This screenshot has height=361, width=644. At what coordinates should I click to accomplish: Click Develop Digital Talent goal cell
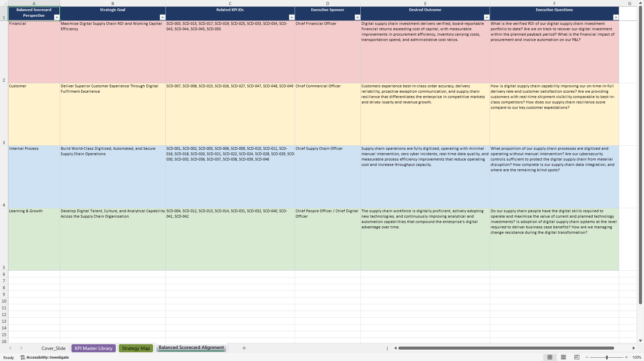click(x=113, y=239)
